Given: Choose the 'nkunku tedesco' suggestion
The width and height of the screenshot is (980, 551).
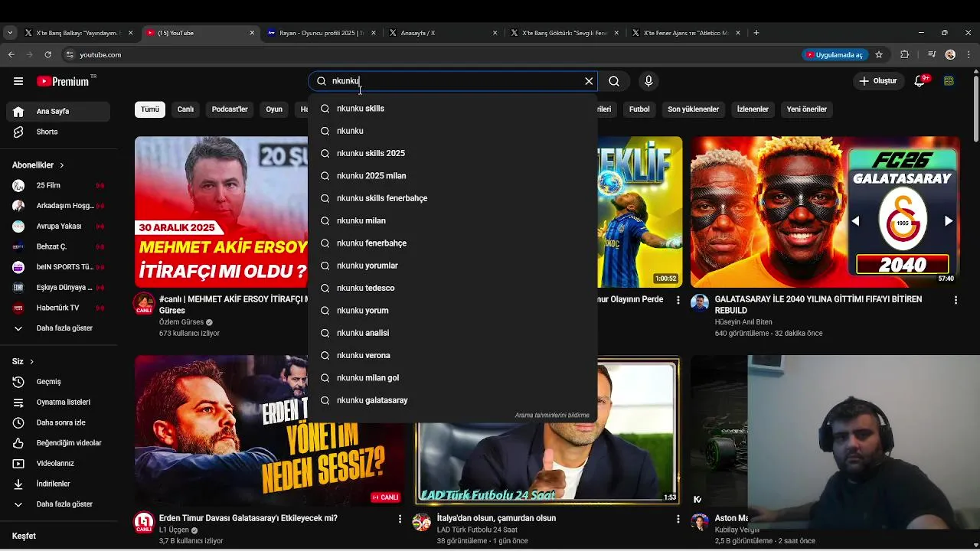Looking at the screenshot, I should [452, 288].
